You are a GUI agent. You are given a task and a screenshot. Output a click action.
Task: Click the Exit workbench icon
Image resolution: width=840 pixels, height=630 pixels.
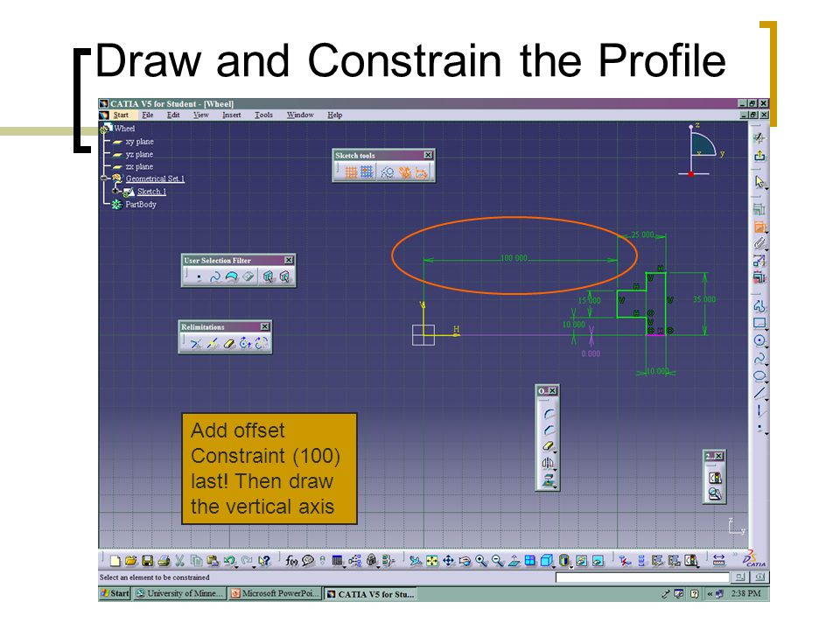[759, 156]
